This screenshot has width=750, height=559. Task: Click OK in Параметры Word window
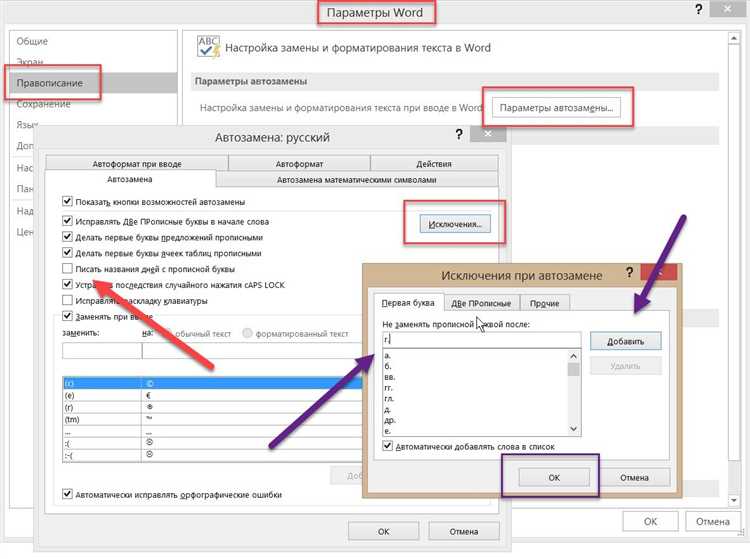tap(651, 521)
